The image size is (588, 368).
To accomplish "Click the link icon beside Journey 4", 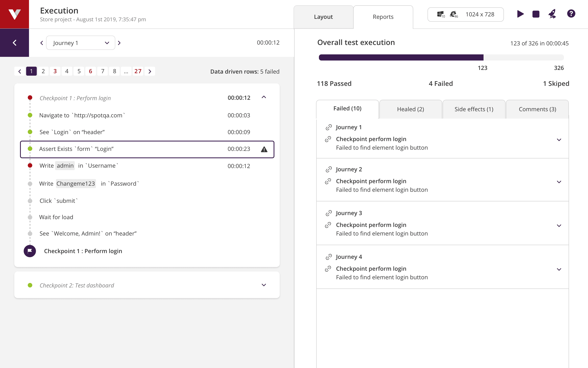I will 329,257.
